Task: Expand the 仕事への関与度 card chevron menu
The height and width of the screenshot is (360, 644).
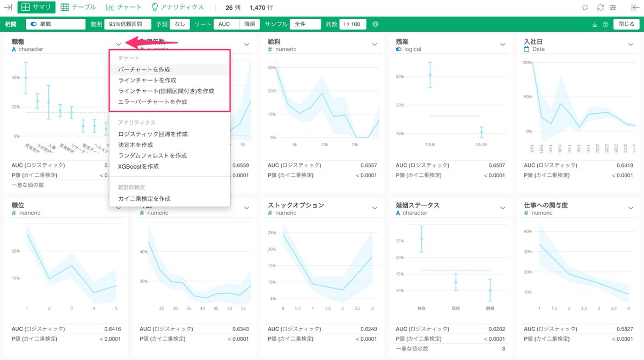Action: pos(631,208)
